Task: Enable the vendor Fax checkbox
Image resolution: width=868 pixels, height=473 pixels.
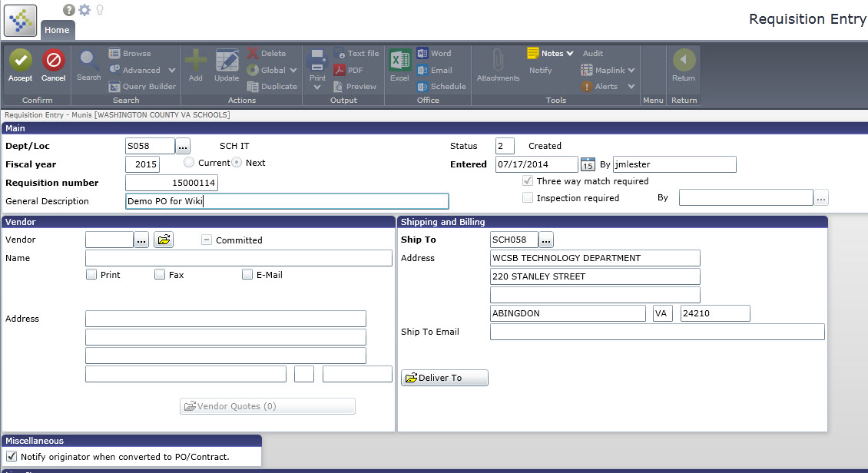Action: tap(160, 274)
